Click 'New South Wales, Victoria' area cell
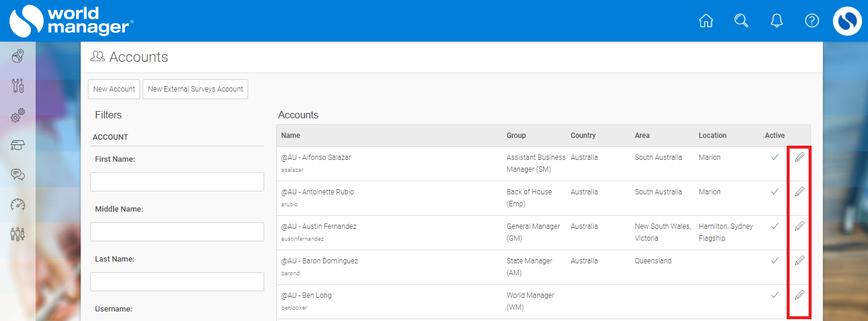Screen dimensions: 868x321 click(663, 232)
